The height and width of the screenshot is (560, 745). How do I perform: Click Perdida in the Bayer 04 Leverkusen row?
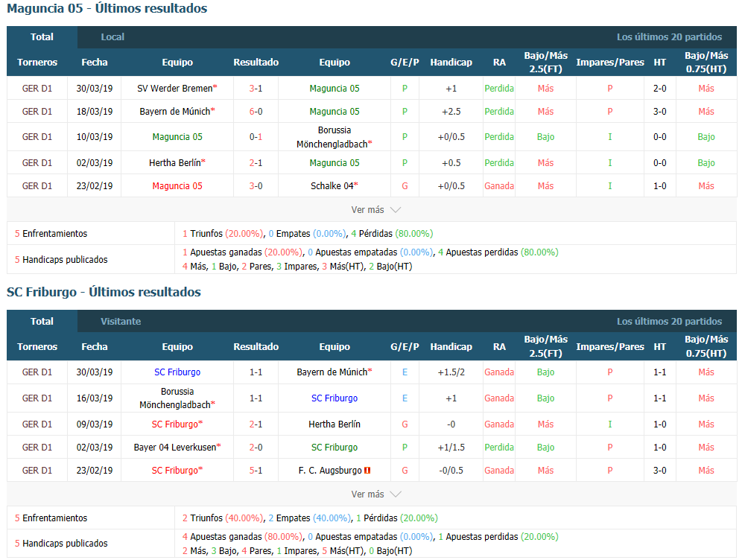click(499, 448)
